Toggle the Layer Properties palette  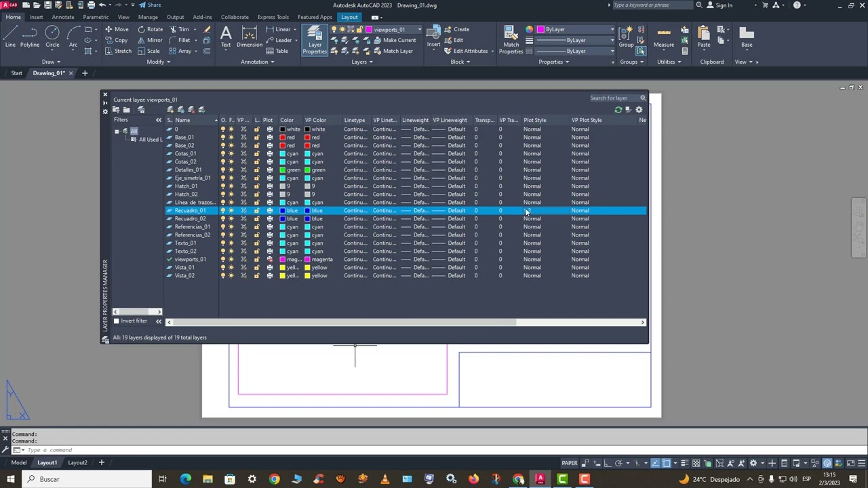point(315,40)
